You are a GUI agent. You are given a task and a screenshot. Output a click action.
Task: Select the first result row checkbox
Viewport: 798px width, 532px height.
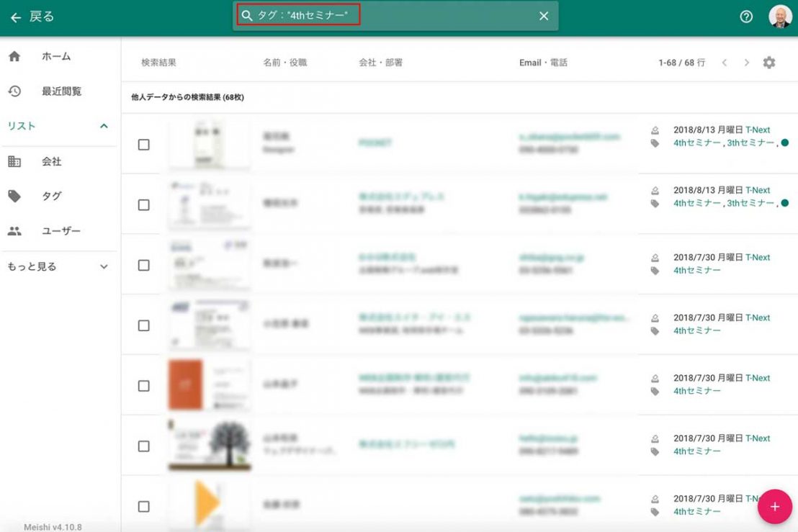(144, 145)
